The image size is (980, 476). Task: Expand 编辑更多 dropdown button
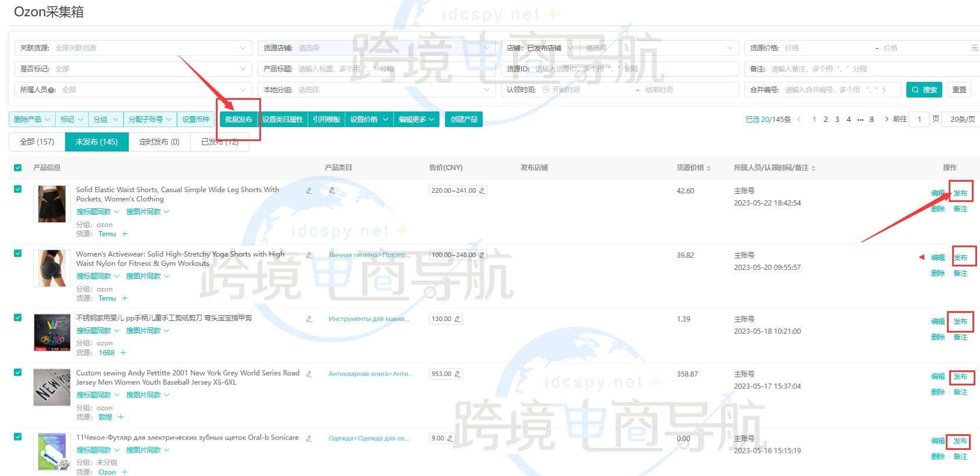pos(417,120)
